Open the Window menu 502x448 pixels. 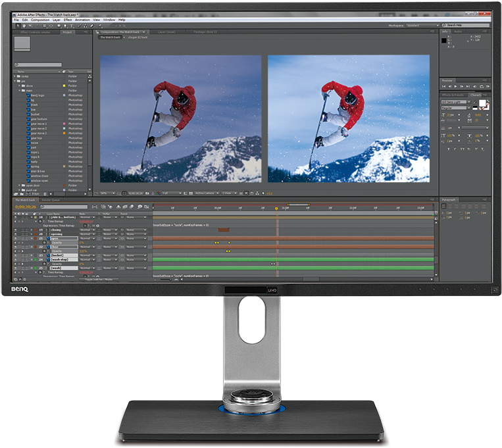pos(109,20)
